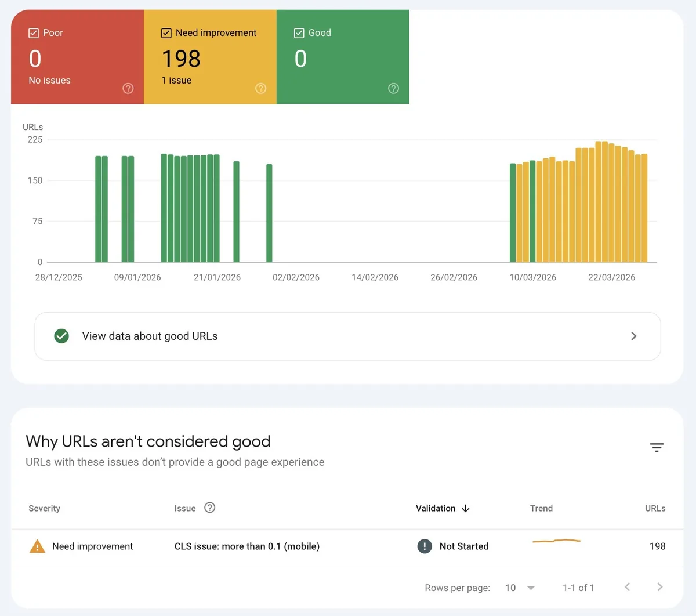696x616 pixels.
Task: Open help icon on Good card
Action: pos(394,88)
